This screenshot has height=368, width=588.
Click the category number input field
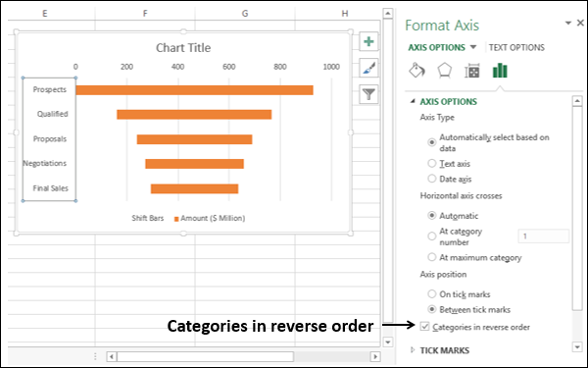pos(544,237)
